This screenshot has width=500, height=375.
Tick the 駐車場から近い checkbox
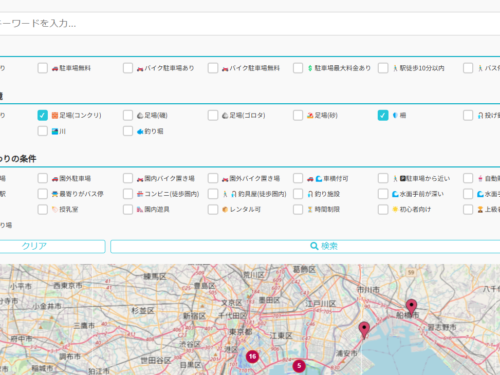tap(383, 178)
